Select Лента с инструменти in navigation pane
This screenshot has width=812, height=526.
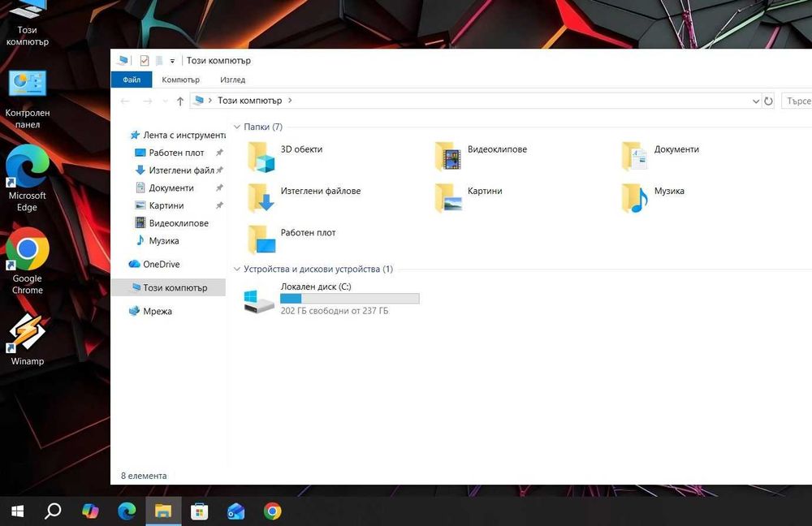pyautogui.click(x=176, y=135)
